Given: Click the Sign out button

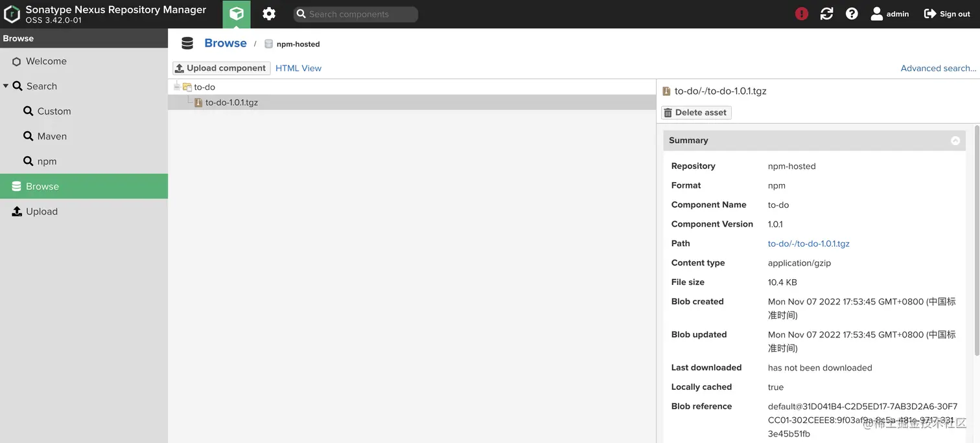Looking at the screenshot, I should click(x=947, y=14).
